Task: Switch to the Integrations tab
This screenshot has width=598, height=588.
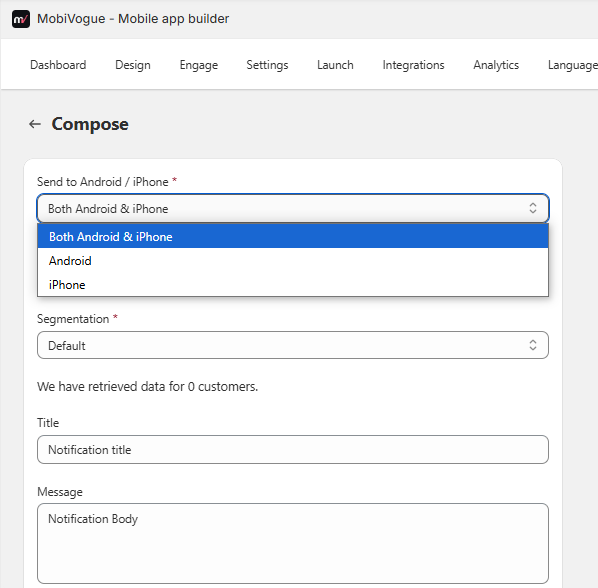Action: point(413,65)
